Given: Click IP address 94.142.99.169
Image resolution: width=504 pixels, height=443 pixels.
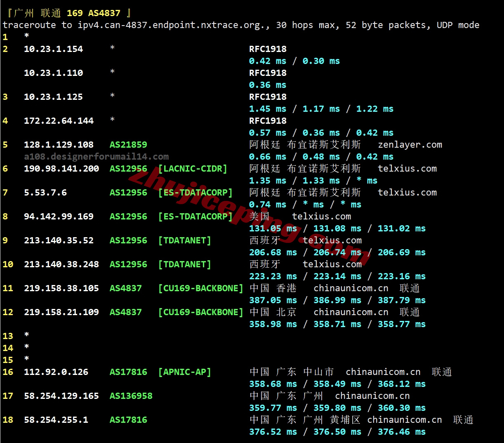Looking at the screenshot, I should click(59, 217).
